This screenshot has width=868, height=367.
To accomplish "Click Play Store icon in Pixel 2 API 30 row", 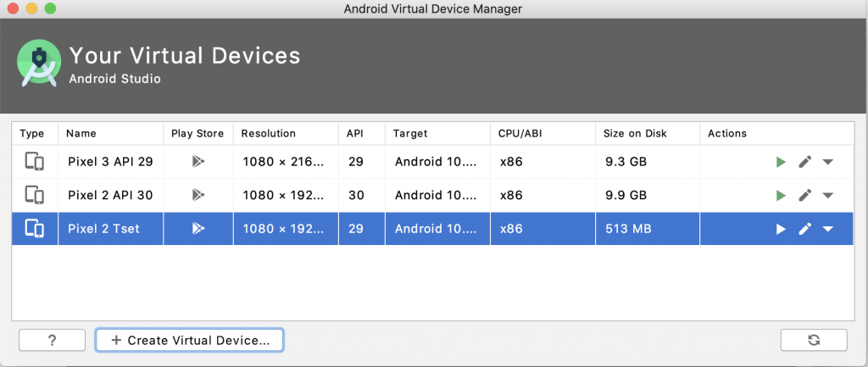I will tap(198, 195).
